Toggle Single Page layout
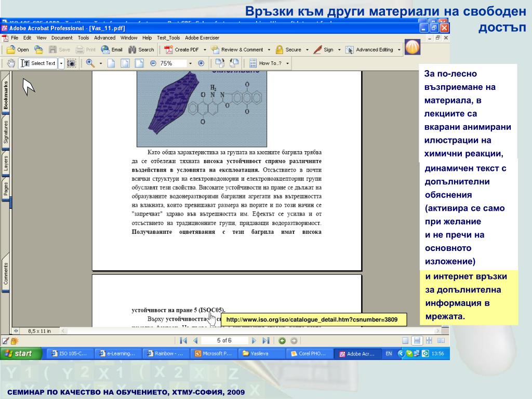This screenshot has width=532, height=399. [405, 341]
